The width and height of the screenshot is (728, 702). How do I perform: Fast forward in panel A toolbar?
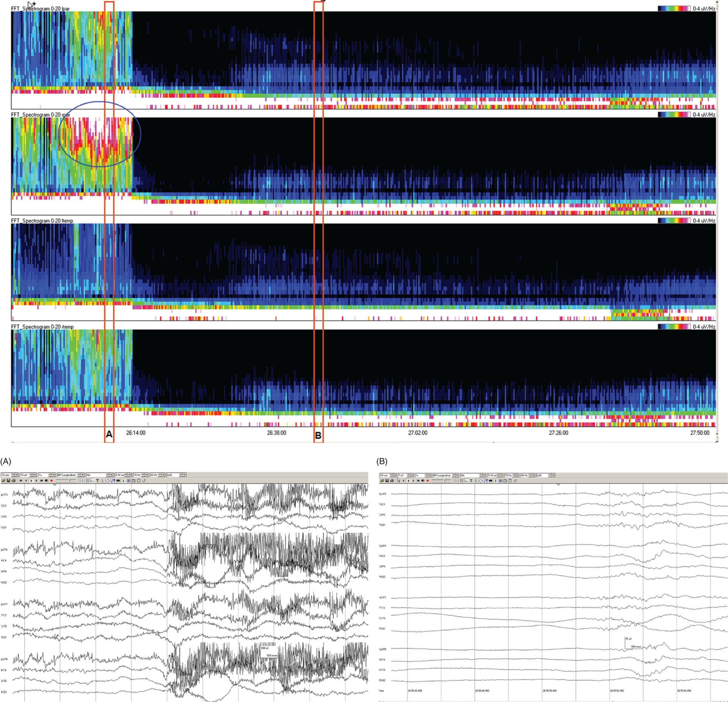pyautogui.click(x=42, y=481)
